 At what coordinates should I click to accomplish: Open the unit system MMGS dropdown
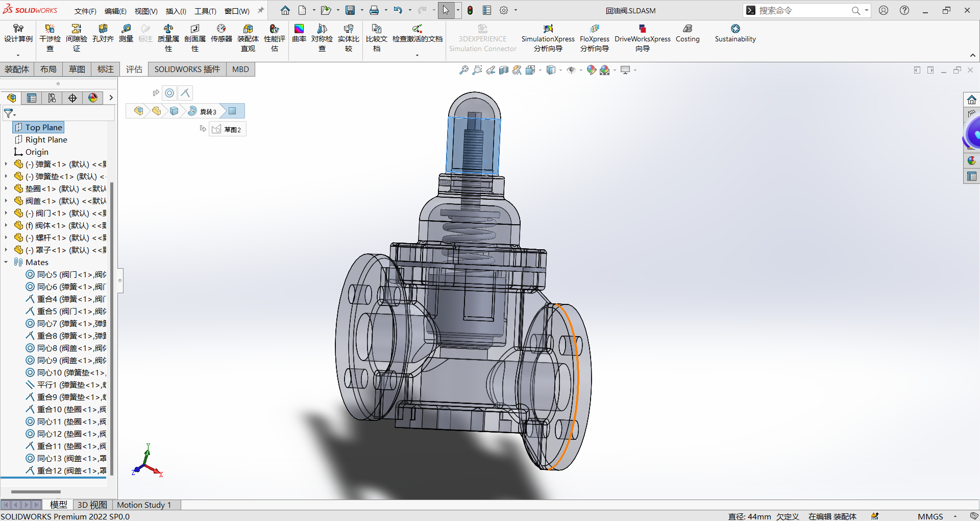pyautogui.click(x=954, y=516)
